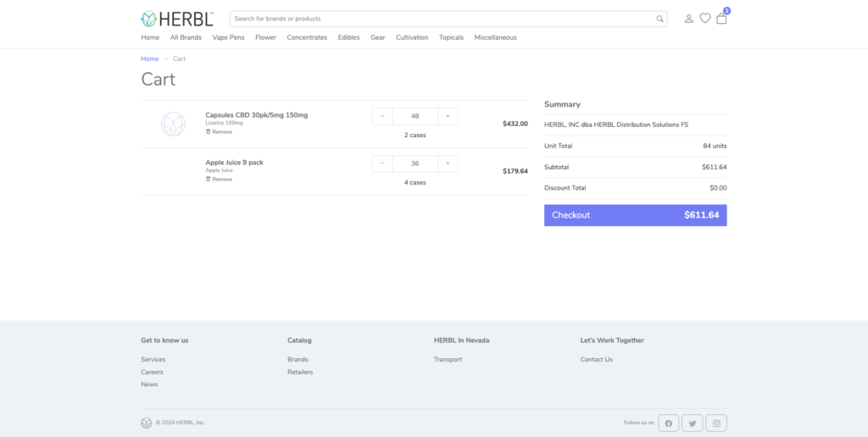Open the Transport footer link
This screenshot has width=868, height=437.
[x=448, y=360]
